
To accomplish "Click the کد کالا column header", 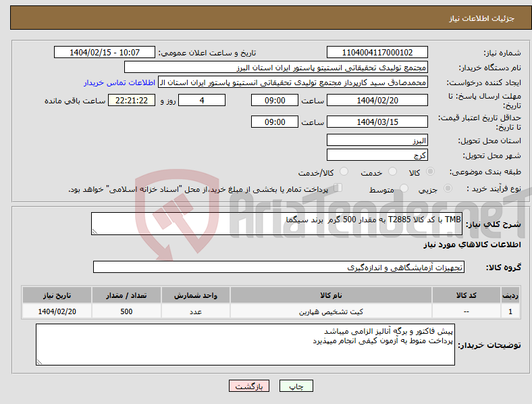I will click(x=467, y=295).
